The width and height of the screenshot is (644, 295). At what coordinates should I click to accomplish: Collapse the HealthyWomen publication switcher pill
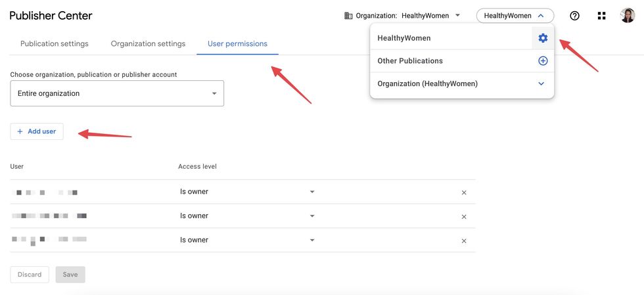coord(515,16)
